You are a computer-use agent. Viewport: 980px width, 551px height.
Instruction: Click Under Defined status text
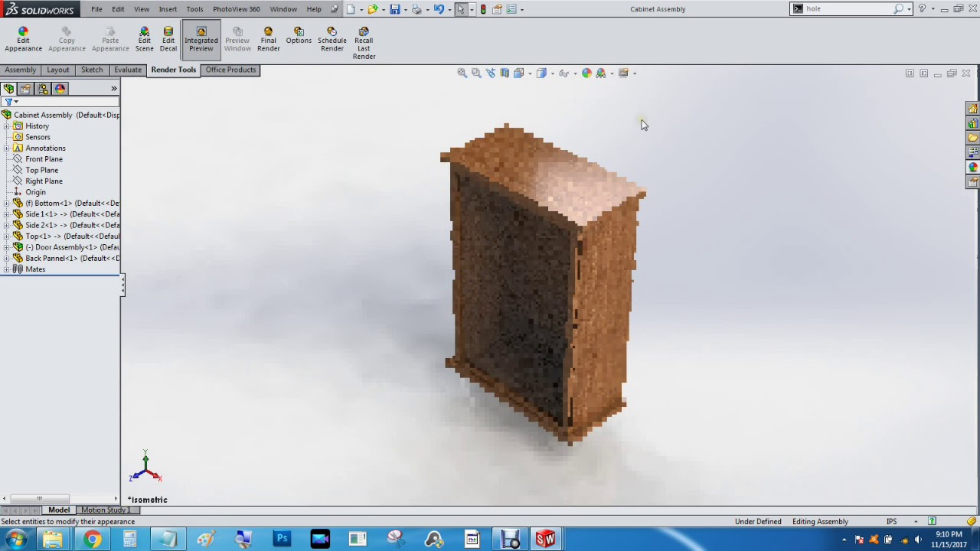758,522
